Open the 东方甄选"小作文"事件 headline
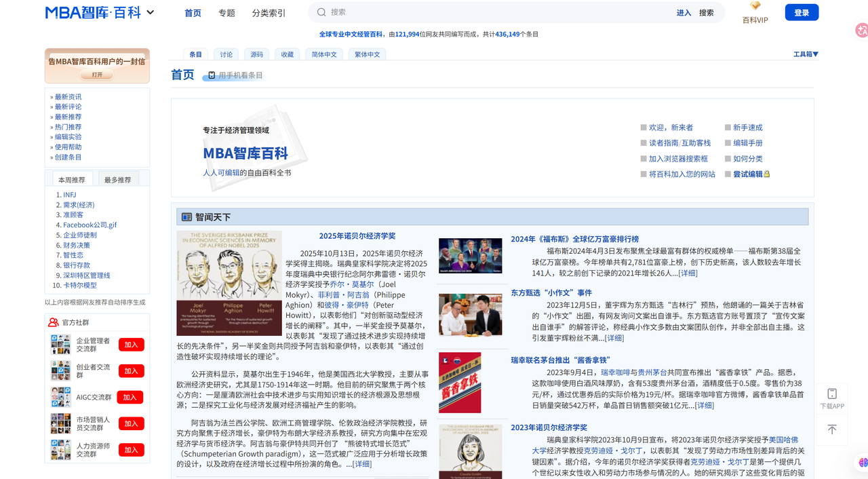Screen dimensions: 868x479 click(551, 293)
